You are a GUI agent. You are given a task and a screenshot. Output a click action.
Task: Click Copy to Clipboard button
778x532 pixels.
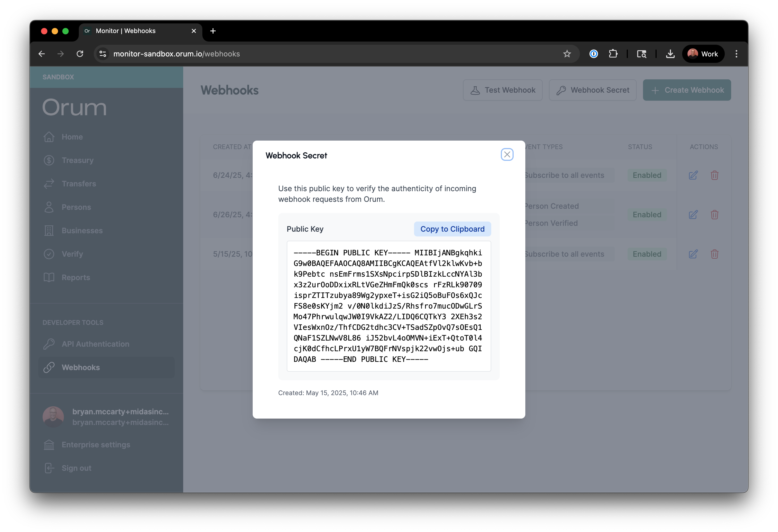(x=452, y=229)
